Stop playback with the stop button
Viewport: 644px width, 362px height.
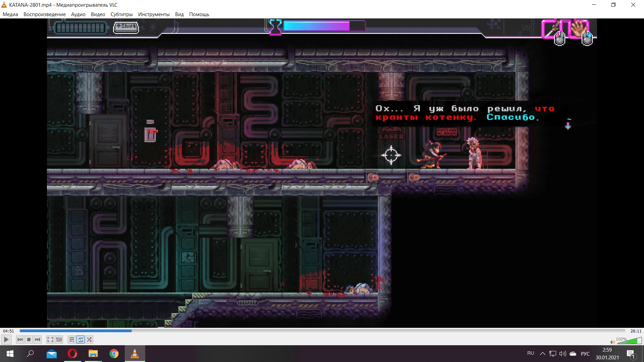29,340
